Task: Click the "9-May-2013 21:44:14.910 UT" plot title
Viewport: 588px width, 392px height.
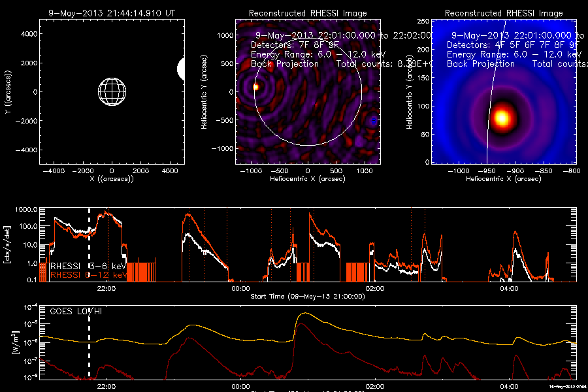Action: tap(112, 13)
